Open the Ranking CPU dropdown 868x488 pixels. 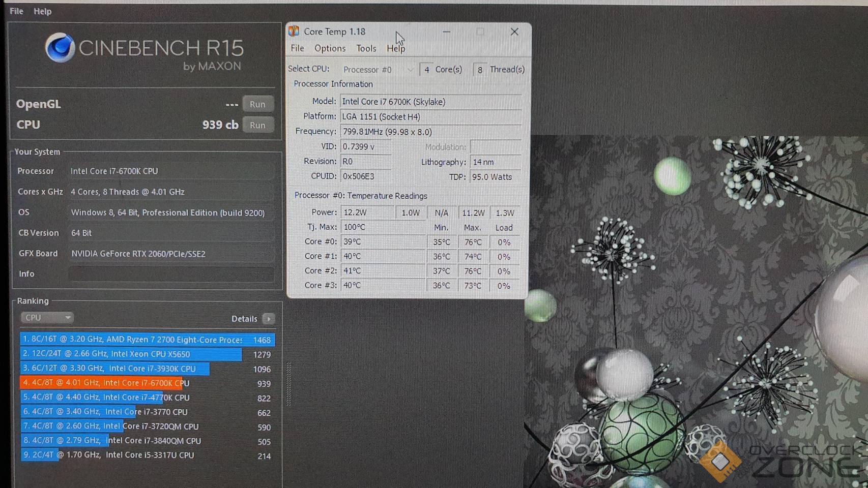click(x=47, y=318)
